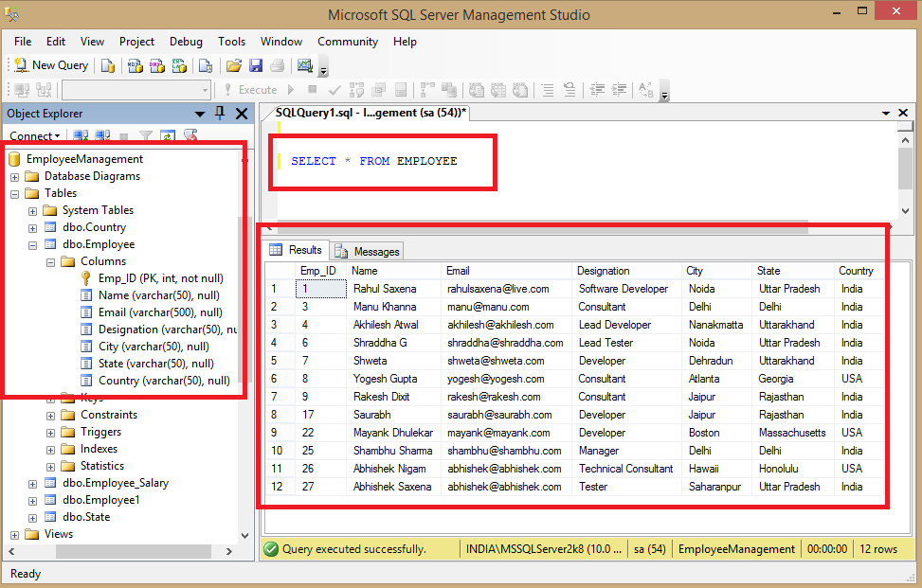Click the Object Explorer filter funnel icon
Viewport: 922px width, 588px height.
146,136
